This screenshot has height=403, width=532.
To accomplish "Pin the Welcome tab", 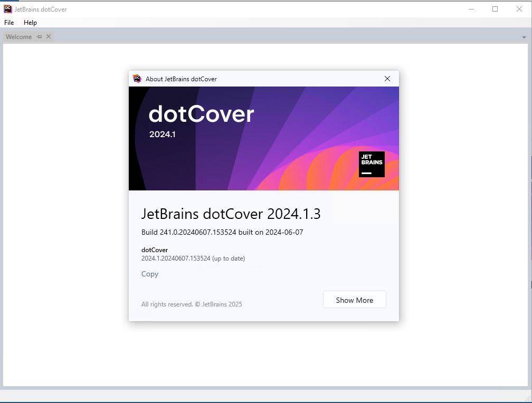I will tap(40, 36).
